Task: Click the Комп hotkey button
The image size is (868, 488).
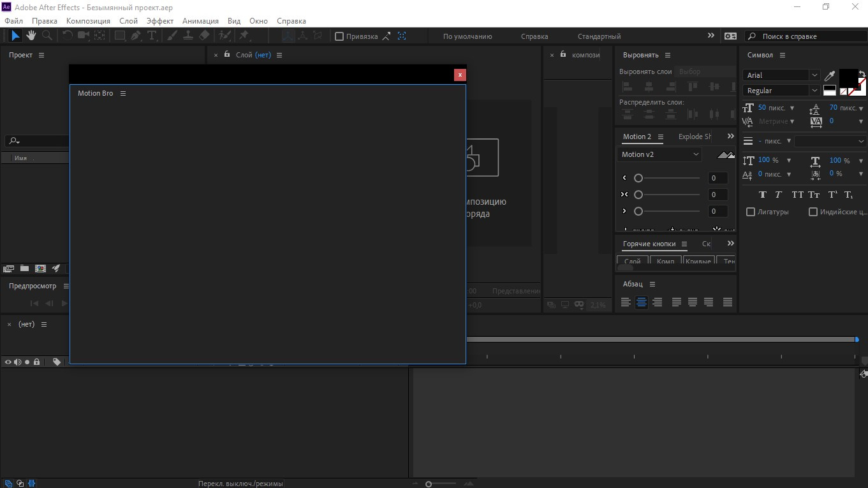Action: (x=665, y=261)
